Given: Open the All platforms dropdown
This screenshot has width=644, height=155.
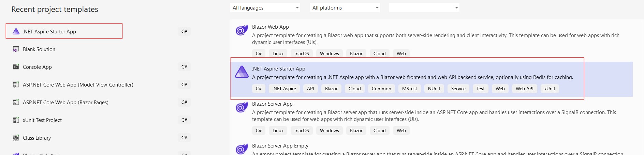Looking at the screenshot, I should click(345, 8).
